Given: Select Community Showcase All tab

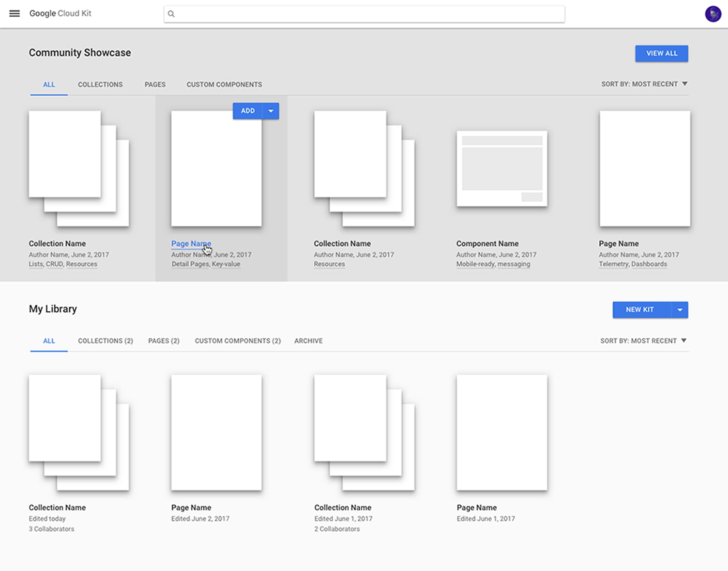Looking at the screenshot, I should (x=49, y=84).
